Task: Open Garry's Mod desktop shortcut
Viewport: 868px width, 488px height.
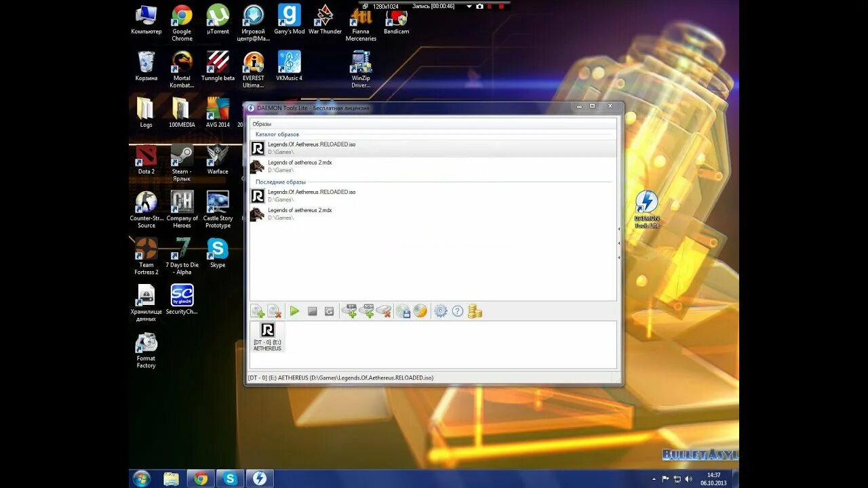Action: point(290,20)
